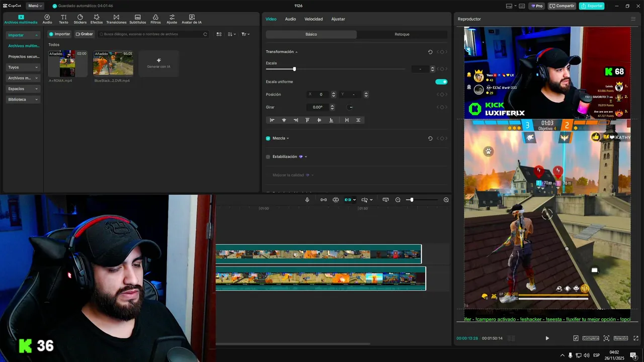Open the media filter dropdown
The image size is (644, 362).
click(x=245, y=34)
